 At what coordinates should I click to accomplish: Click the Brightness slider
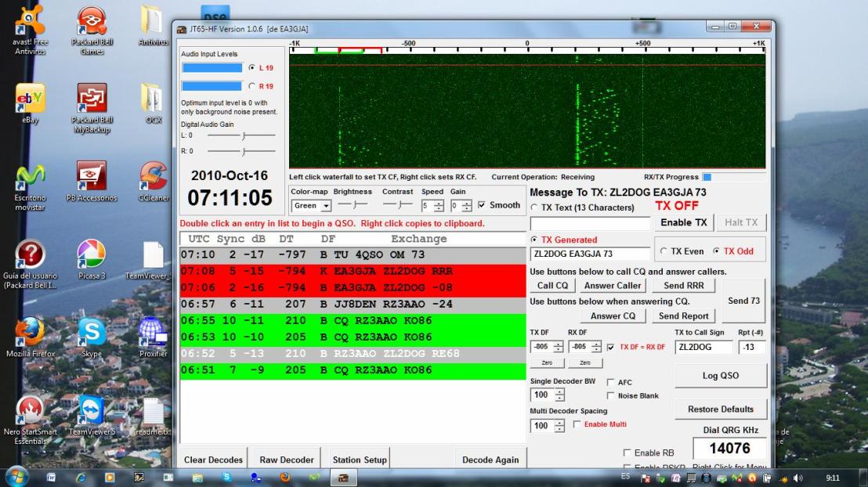(353, 205)
